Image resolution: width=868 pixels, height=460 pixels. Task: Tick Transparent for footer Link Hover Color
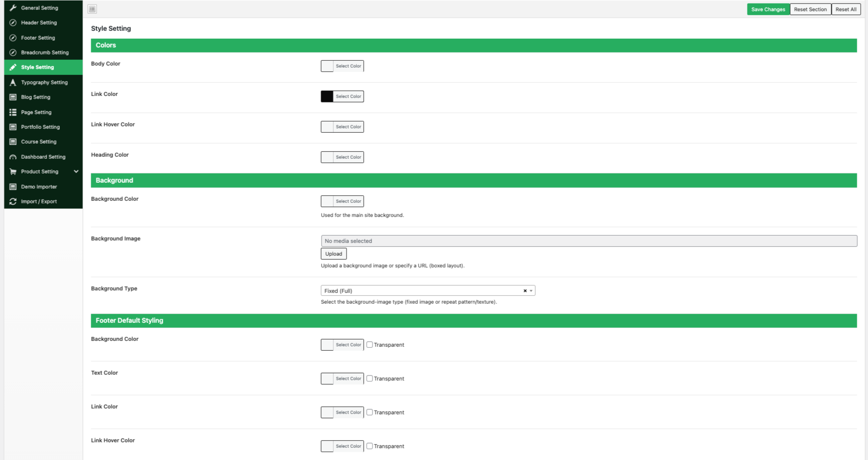(370, 446)
